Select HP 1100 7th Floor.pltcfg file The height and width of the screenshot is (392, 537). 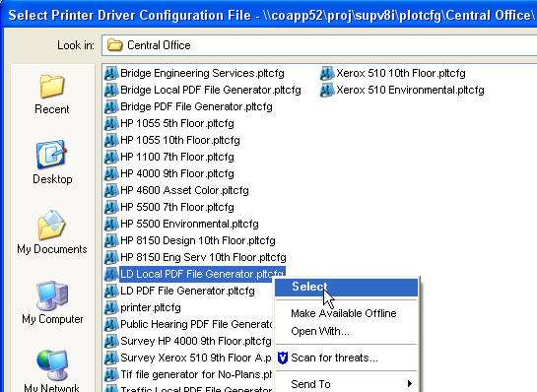click(x=177, y=158)
